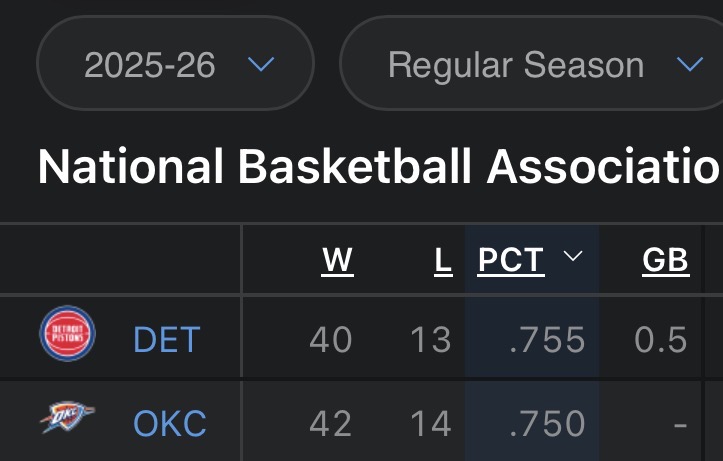723x461 pixels.
Task: Sort standings by the L column
Action: click(x=442, y=260)
